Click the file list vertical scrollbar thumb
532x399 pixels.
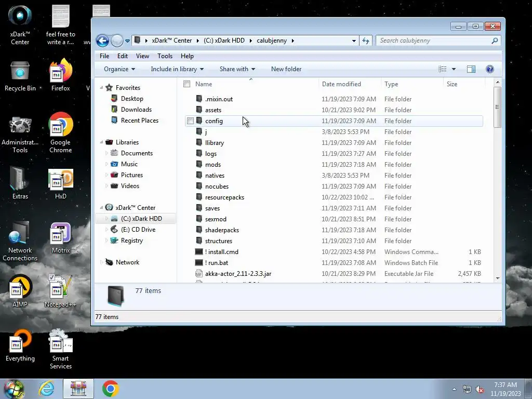coord(497,107)
